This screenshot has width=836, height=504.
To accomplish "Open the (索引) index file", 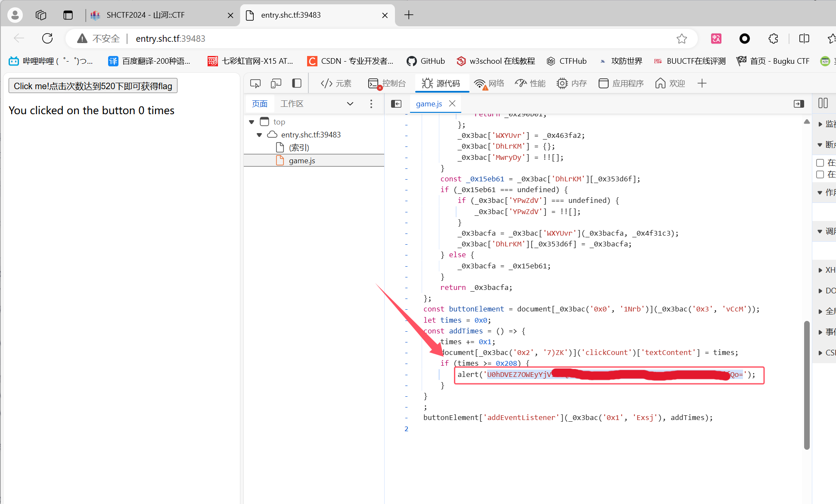I will coord(299,148).
